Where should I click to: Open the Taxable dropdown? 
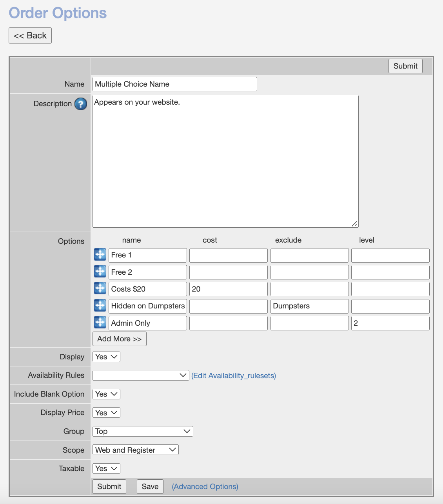click(x=106, y=468)
